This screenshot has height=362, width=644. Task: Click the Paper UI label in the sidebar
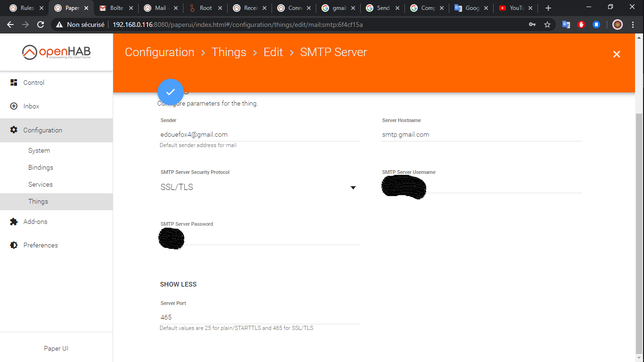tap(56, 348)
